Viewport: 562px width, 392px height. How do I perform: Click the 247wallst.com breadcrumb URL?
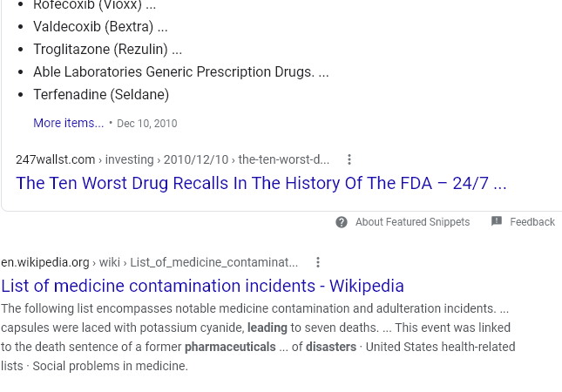[173, 159]
